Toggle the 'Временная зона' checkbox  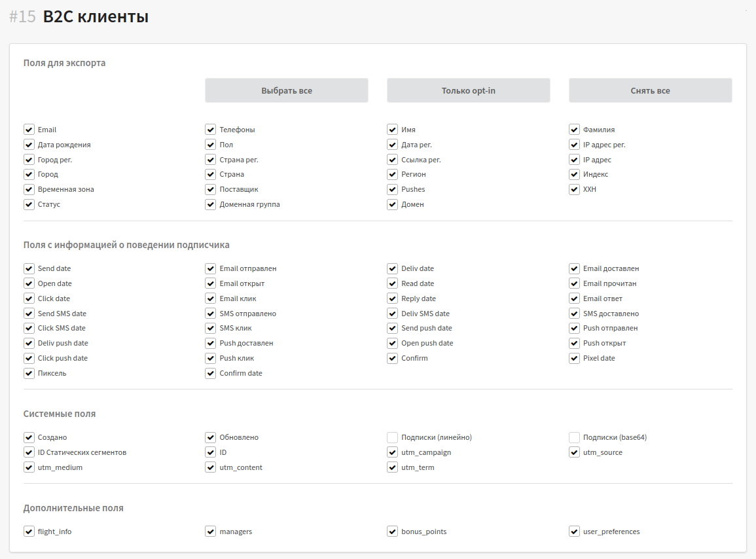(x=29, y=189)
